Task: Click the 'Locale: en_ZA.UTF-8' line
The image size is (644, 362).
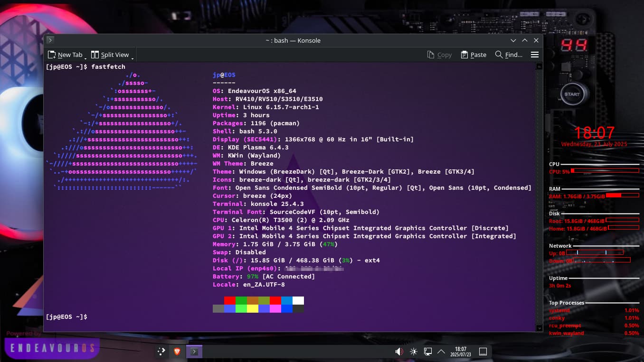Action: coord(249,285)
